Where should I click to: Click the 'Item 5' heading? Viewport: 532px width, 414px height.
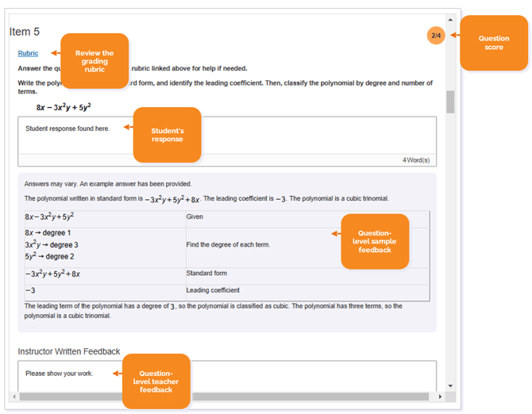coord(25,32)
